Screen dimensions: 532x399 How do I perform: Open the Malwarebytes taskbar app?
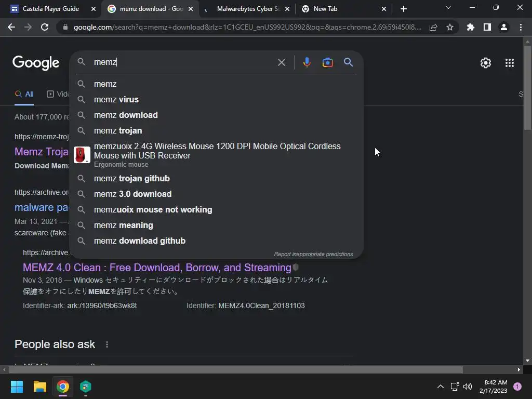coord(86,387)
